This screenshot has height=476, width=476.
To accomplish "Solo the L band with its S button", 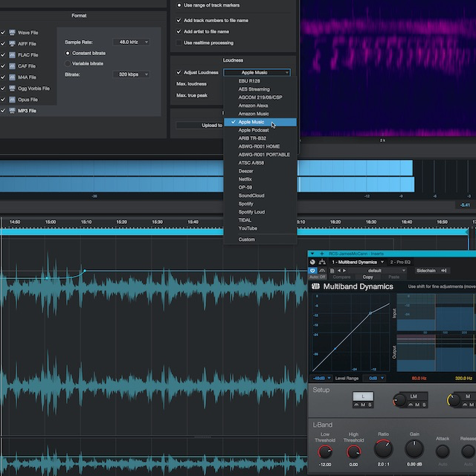I will (x=370, y=405).
